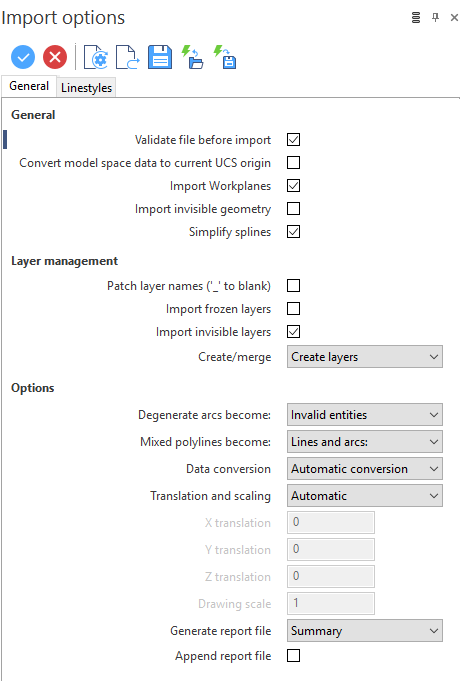The width and height of the screenshot is (465, 681).
Task: Cancel import using the red X icon
Action: pyautogui.click(x=55, y=57)
